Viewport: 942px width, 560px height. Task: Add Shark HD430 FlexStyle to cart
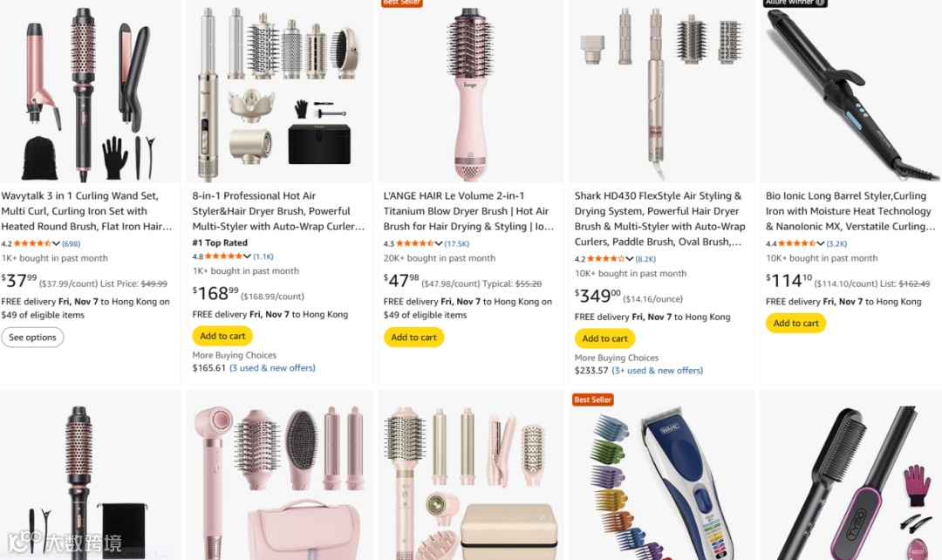(x=605, y=338)
